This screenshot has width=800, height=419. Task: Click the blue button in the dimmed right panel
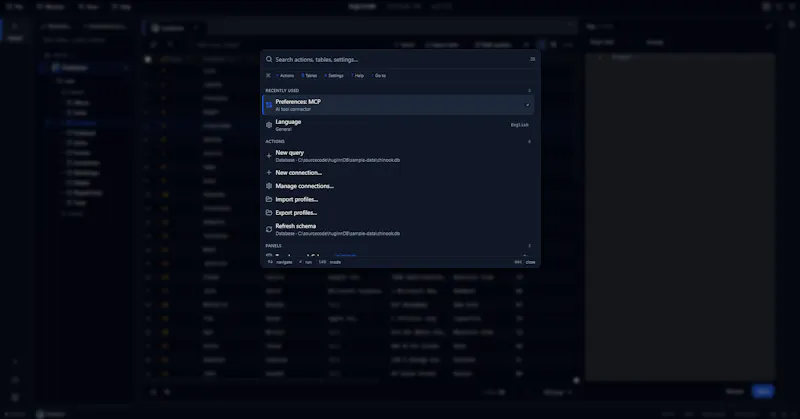[763, 391]
